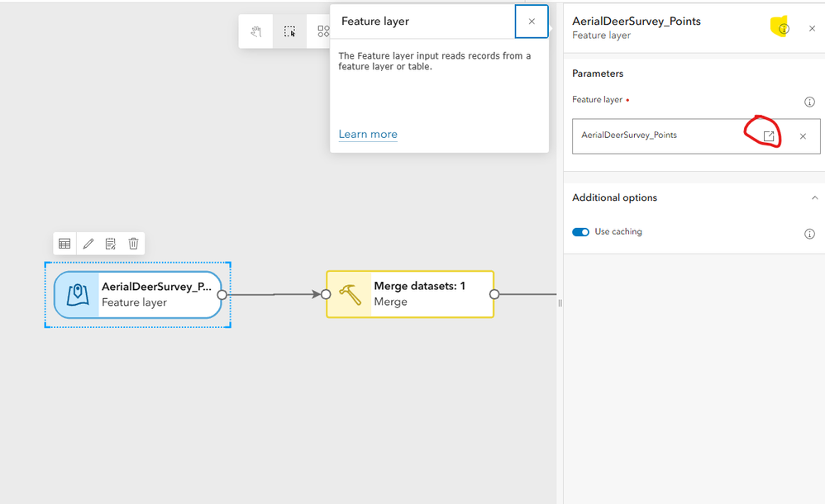Screen dimensions: 825x504
Task: Remove the selected AerialDeerSurvey_Points layer
Action: pos(803,136)
